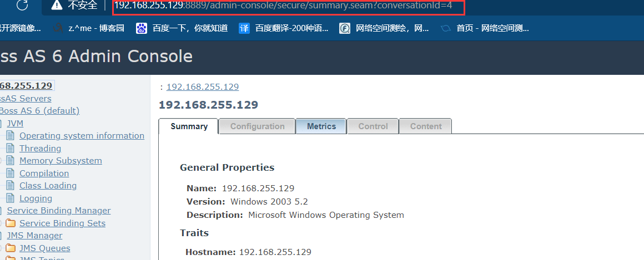Image resolution: width=644 pixels, height=260 pixels.
Task: Click the General Properties heading
Action: click(x=227, y=168)
